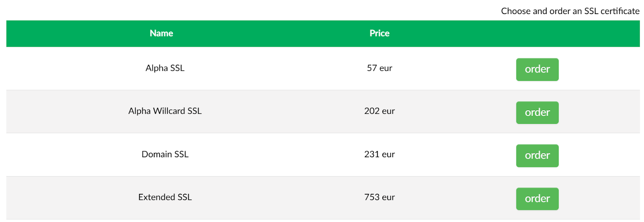Select the Alpha SSL name text

[x=165, y=68]
